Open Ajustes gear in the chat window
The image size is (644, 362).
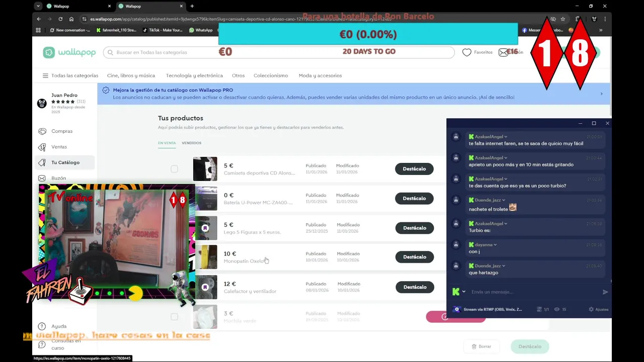(x=599, y=309)
